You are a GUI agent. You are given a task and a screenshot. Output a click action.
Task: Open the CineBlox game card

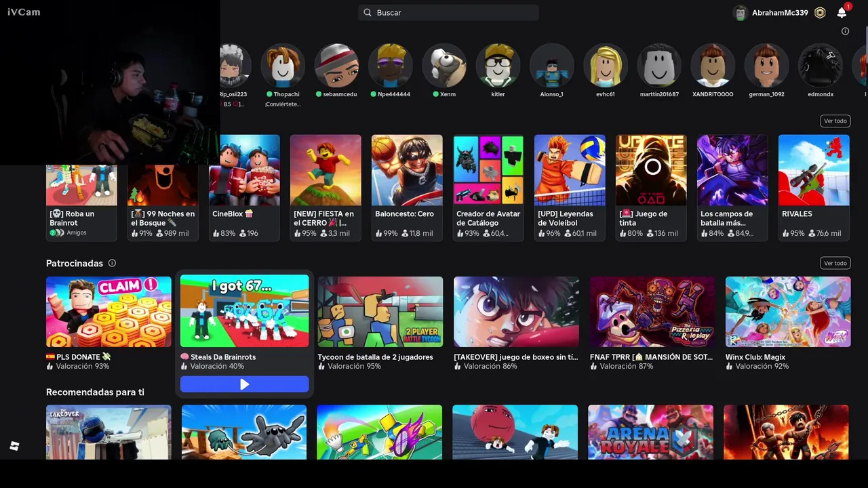tap(244, 188)
